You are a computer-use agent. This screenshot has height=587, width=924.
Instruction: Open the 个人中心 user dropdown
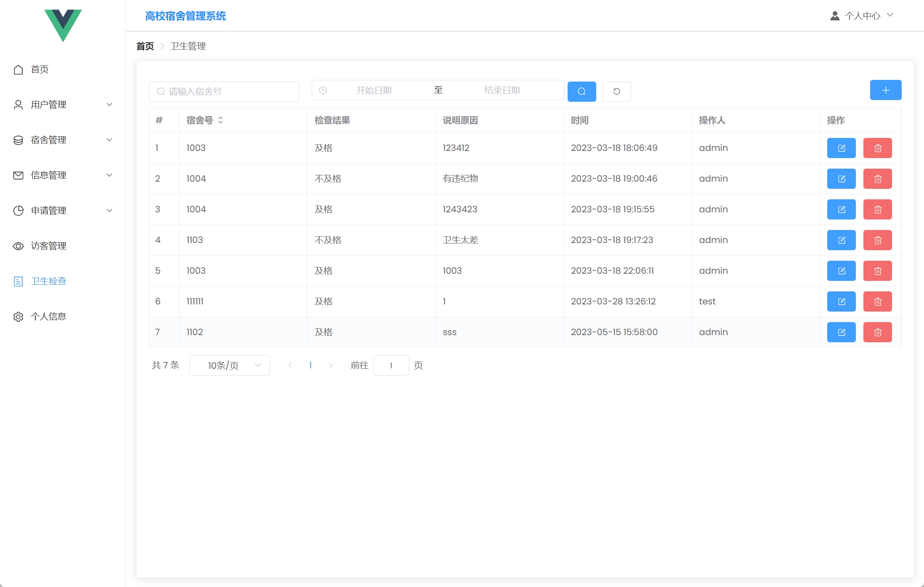click(862, 16)
